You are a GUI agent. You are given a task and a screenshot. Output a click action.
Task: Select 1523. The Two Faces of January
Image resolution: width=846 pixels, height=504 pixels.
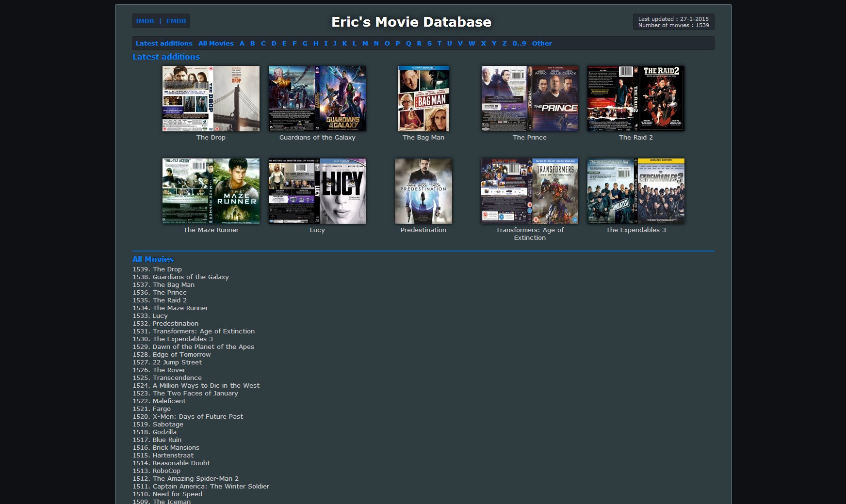185,394
